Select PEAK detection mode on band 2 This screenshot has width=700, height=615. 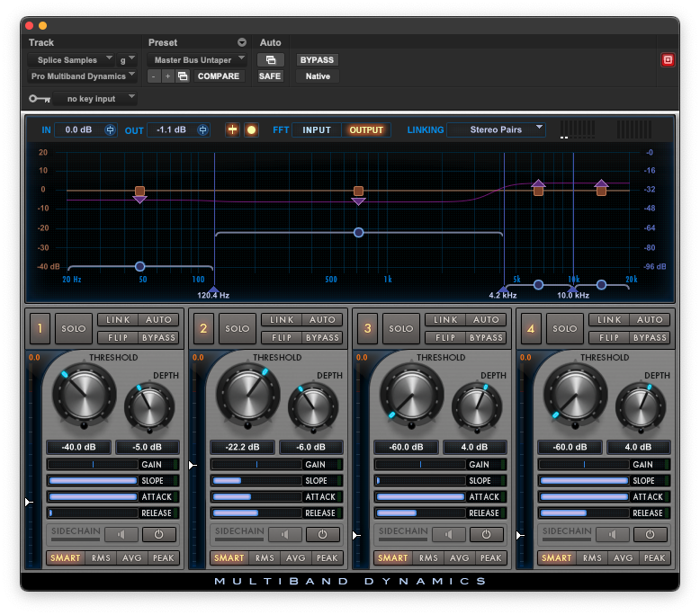(328, 558)
